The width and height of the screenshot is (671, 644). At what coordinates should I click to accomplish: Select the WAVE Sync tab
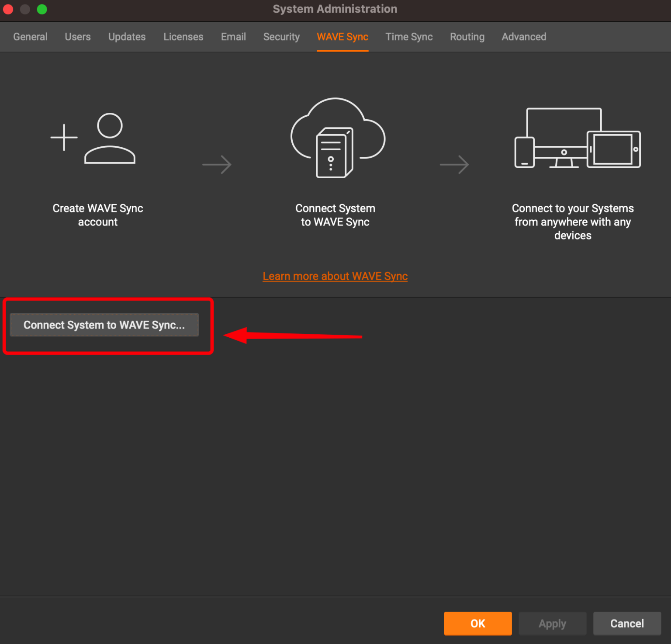pos(342,37)
